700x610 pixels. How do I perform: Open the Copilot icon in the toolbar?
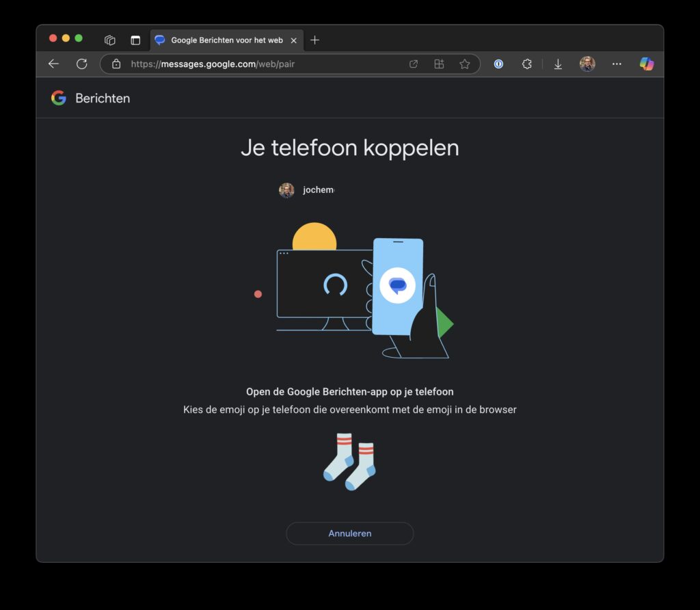tap(647, 64)
